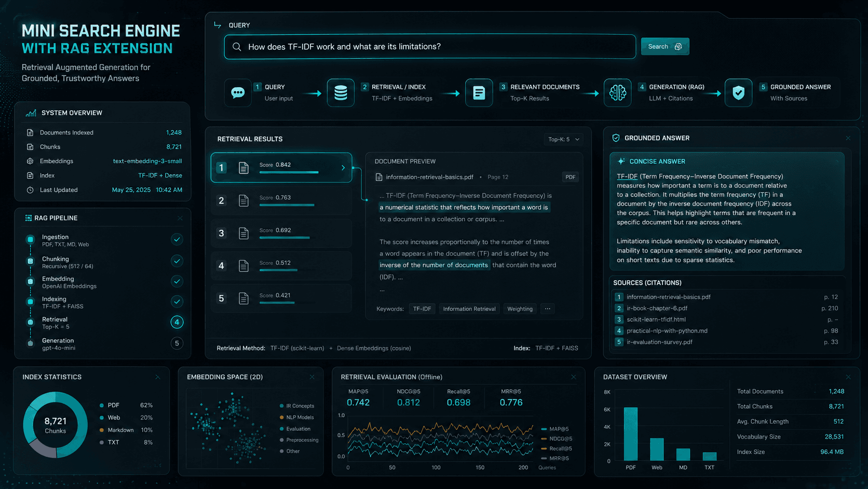
Task: Click the Retrieval step number 4 badge
Action: (177, 322)
